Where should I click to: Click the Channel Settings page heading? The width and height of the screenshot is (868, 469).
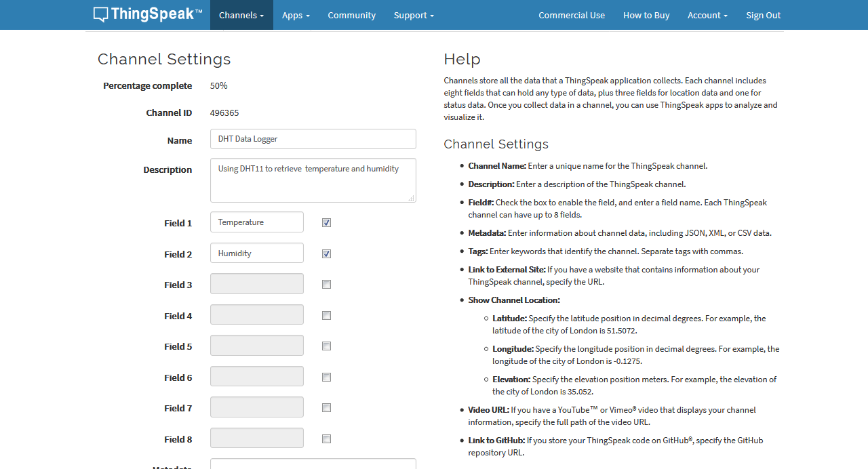point(164,59)
